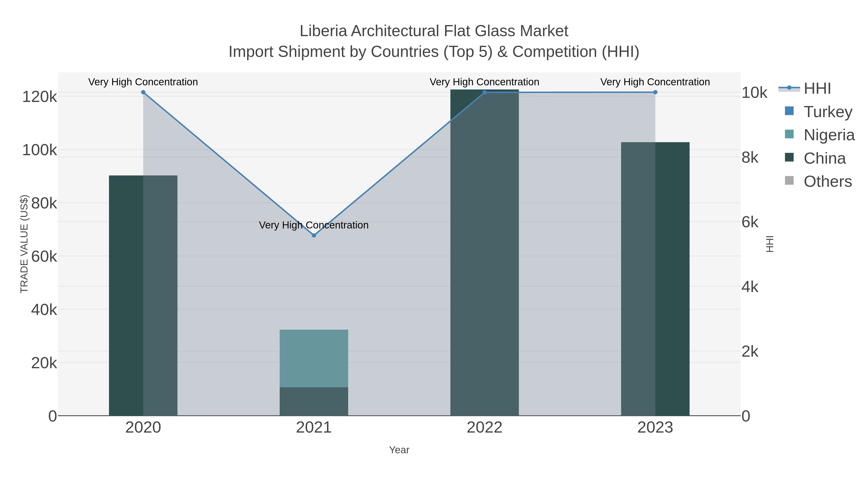Click the 2k right axis tick
868x488 pixels.
[750, 352]
